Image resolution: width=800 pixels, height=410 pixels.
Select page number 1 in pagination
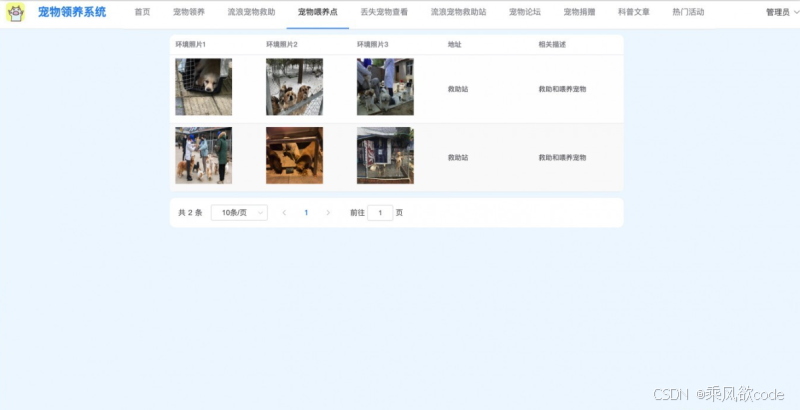point(306,213)
